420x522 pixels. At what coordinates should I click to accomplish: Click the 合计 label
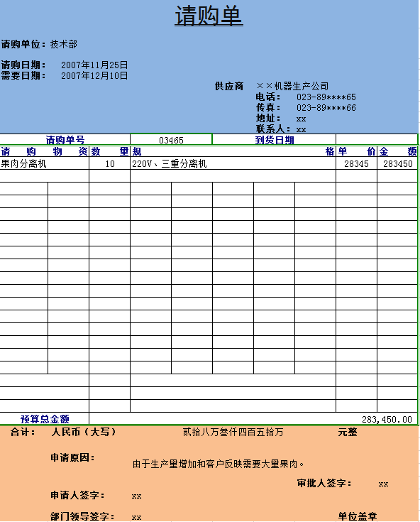(x=23, y=432)
